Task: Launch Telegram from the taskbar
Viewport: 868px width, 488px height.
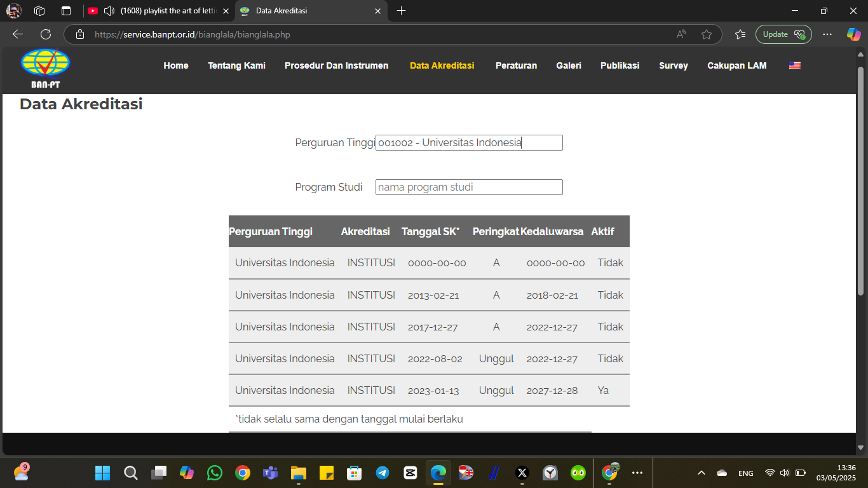Action: pyautogui.click(x=382, y=473)
